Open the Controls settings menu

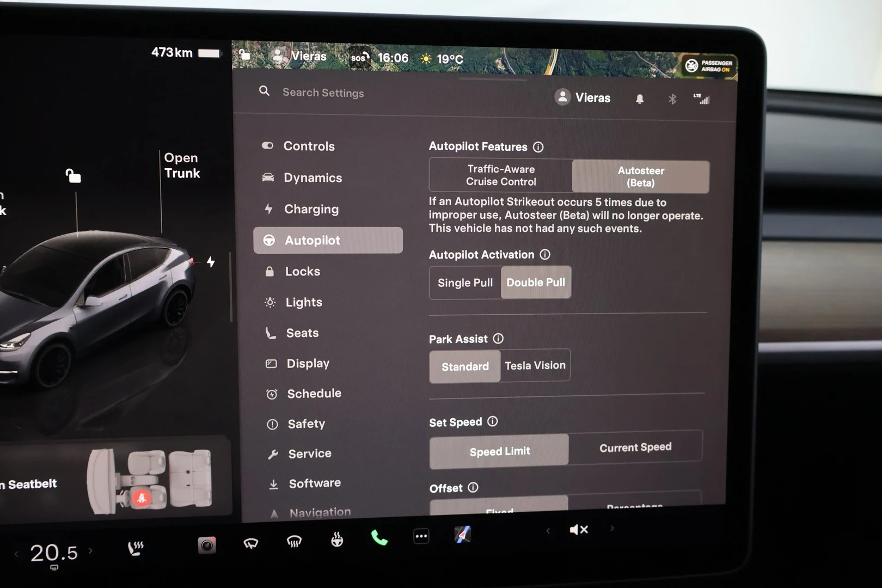[298, 146]
